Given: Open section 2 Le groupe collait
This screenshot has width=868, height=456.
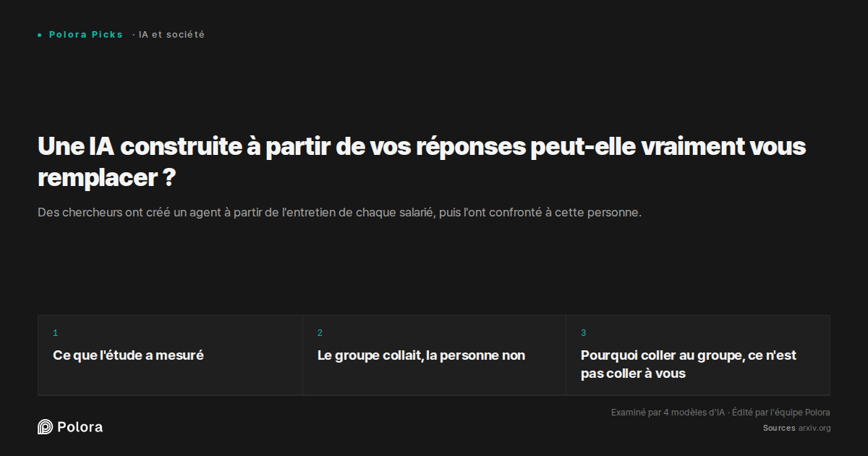Looking at the screenshot, I should coord(434,355).
